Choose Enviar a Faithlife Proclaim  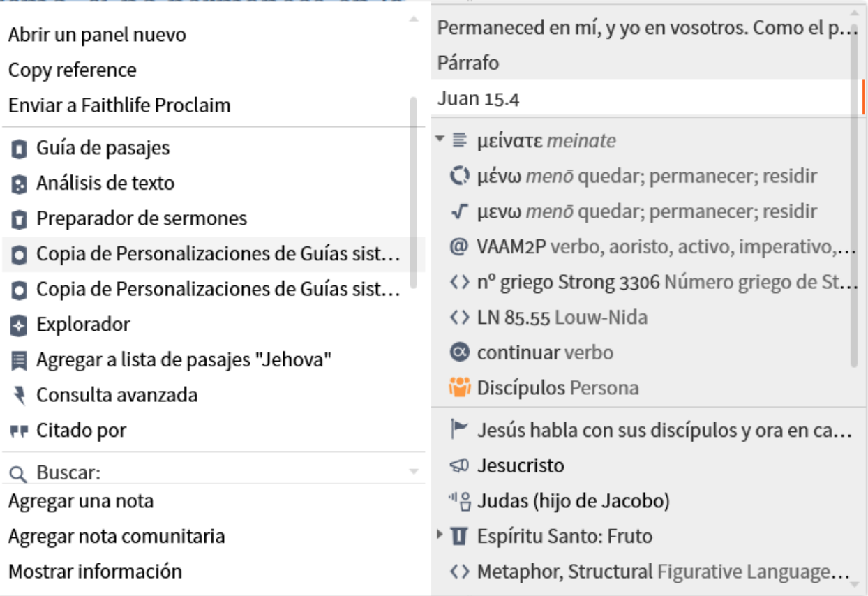[119, 105]
